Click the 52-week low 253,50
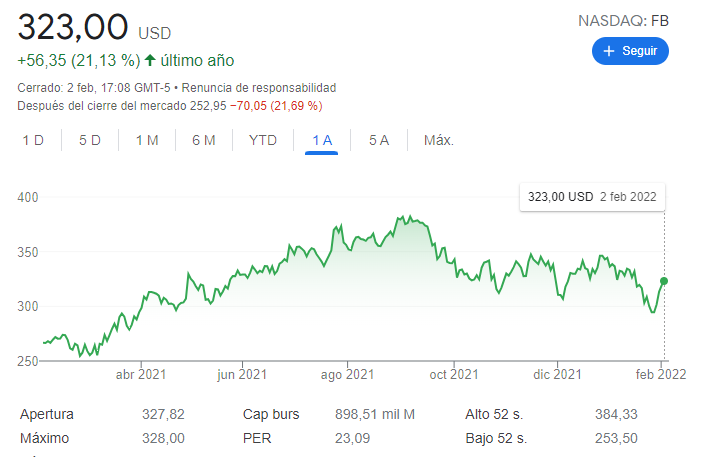This screenshot has width=710, height=457. click(616, 438)
